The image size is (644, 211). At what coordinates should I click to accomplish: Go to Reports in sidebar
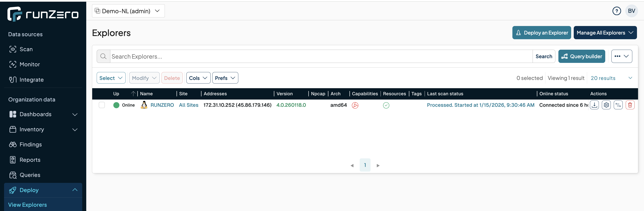[x=30, y=160]
